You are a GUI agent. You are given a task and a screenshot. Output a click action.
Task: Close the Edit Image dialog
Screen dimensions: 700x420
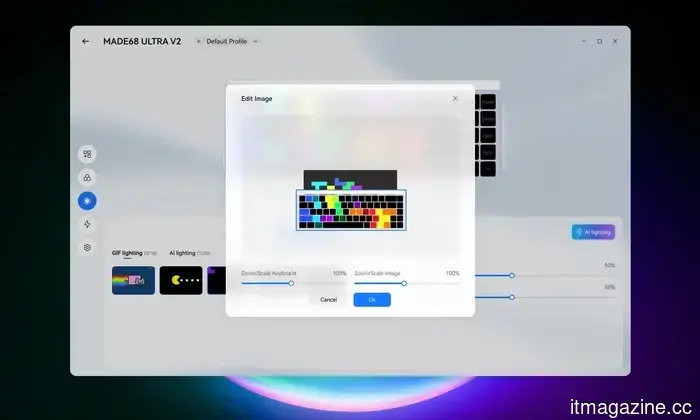[455, 99]
